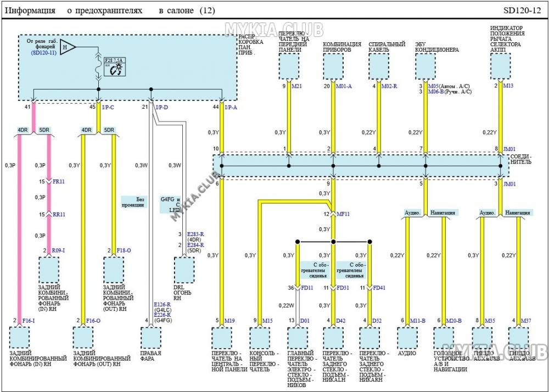Screen dimensions: 549x392
Task: Click the triangle H relay symbol
Action: (x=68, y=48)
